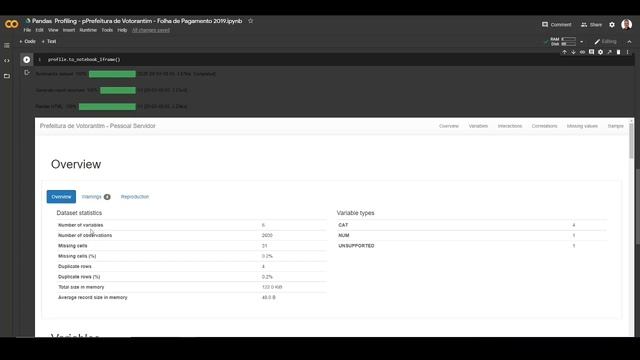Move cell up with the up arrow
The width and height of the screenshot is (640, 360).
tap(564, 52)
